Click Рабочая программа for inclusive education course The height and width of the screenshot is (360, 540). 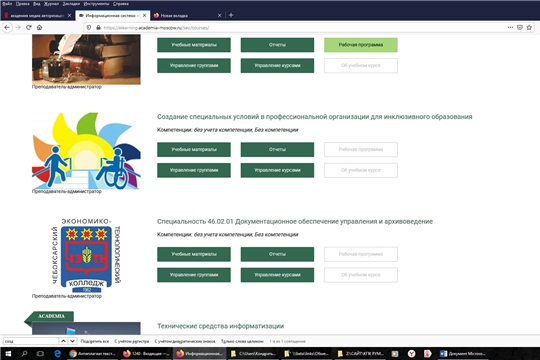[x=361, y=150]
